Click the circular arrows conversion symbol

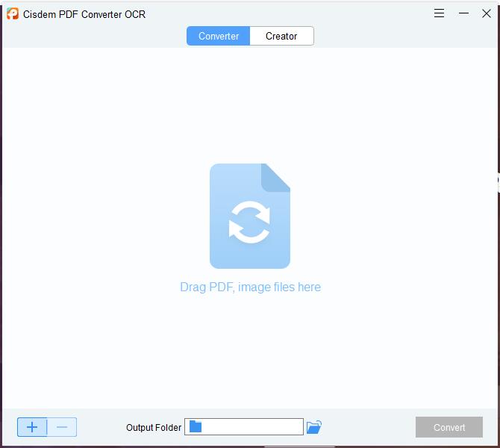[249, 223]
